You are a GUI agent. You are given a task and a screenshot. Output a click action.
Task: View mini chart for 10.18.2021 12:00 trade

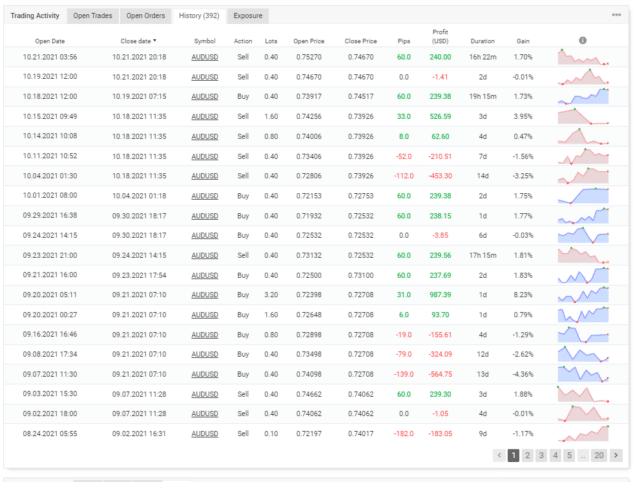[x=583, y=96]
